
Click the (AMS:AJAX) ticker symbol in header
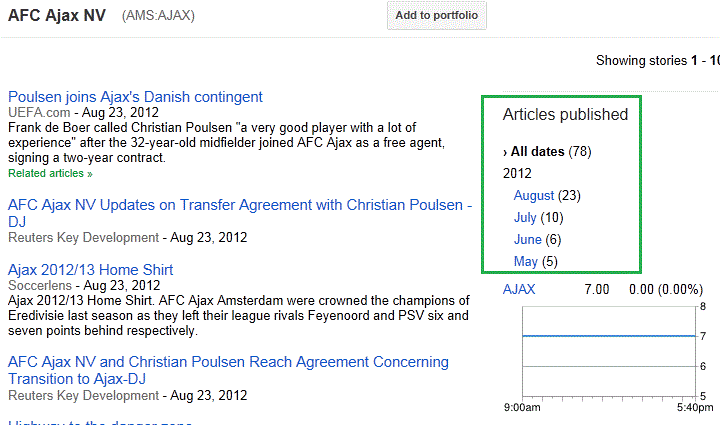159,18
